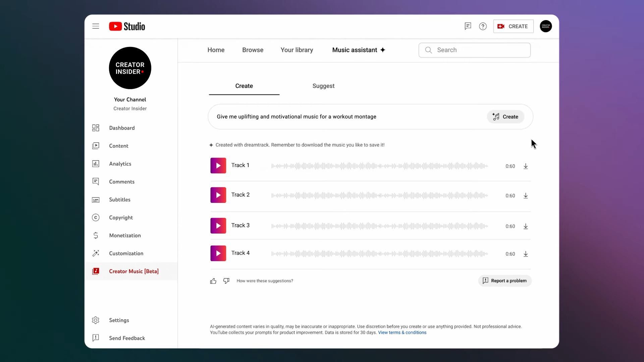Focus the Search input field
644x362 pixels.
point(480,50)
